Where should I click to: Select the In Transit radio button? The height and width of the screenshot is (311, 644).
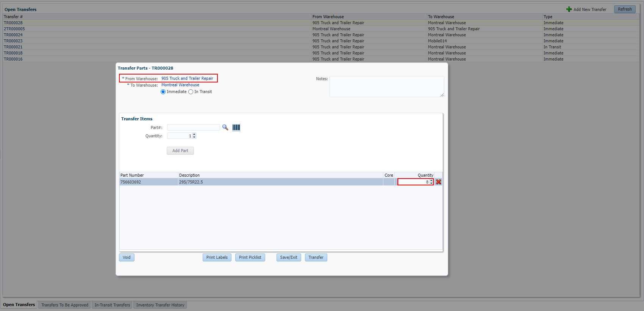pyautogui.click(x=191, y=92)
